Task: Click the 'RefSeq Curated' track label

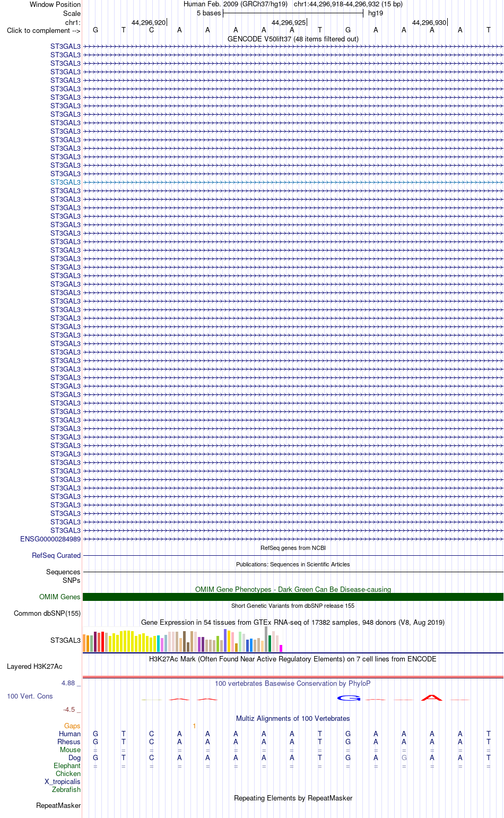Action: point(56,555)
